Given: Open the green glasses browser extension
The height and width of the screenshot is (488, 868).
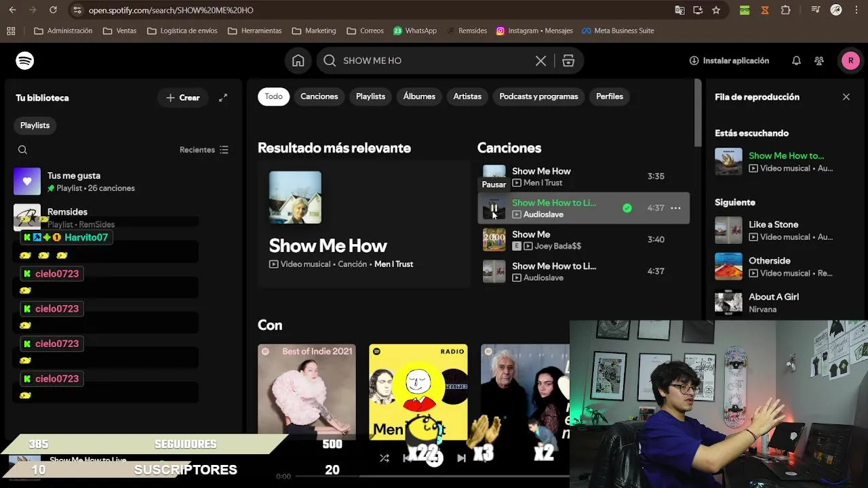Looking at the screenshot, I should click(745, 10).
